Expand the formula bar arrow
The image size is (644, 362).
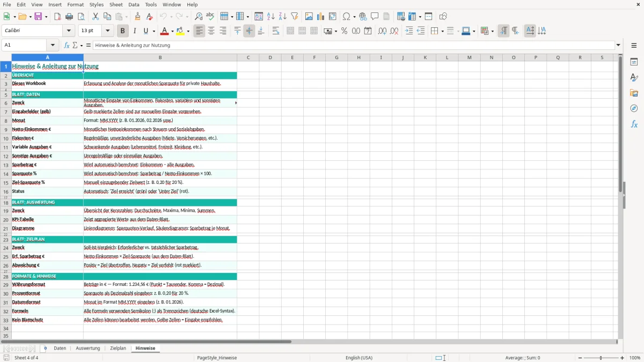(618, 46)
